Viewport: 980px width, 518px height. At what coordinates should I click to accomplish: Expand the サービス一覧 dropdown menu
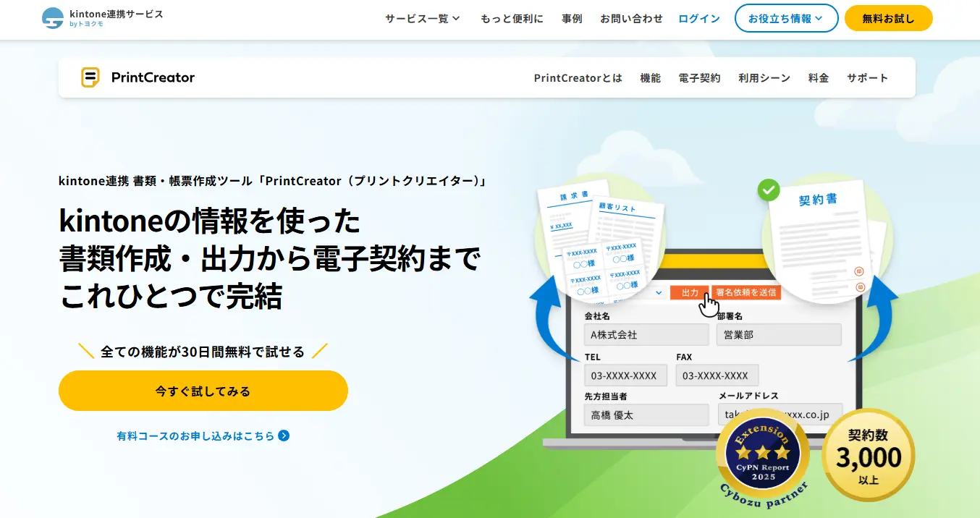pos(423,19)
